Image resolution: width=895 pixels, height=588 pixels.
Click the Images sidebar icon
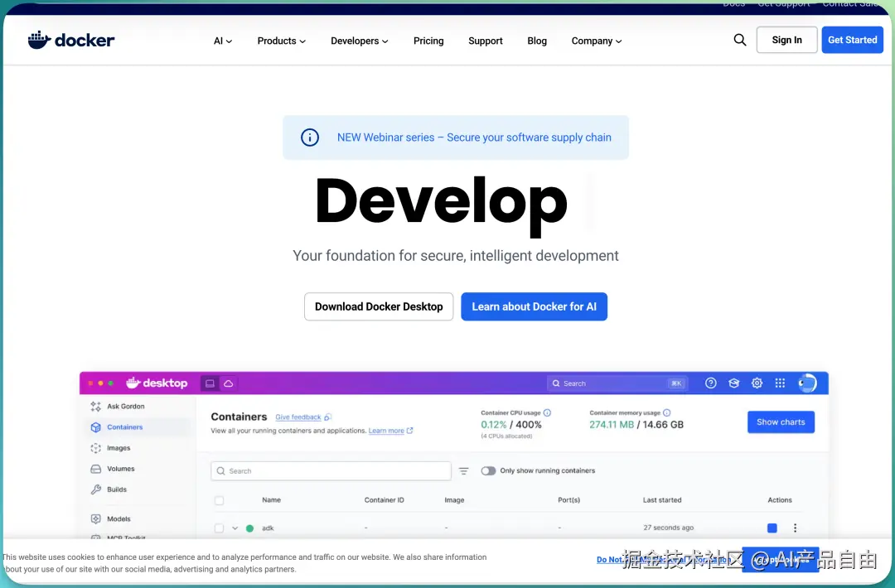(95, 448)
